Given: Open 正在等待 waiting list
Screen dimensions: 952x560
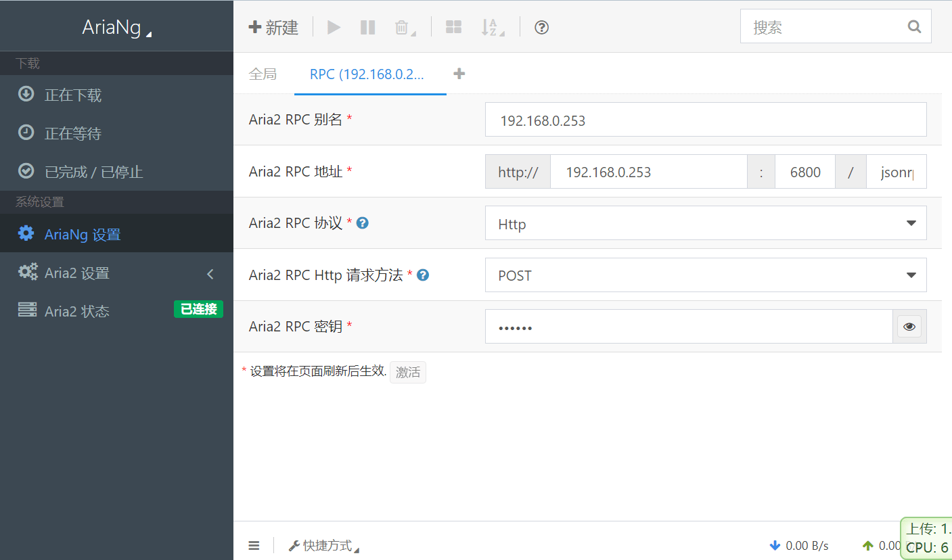Looking at the screenshot, I should 116,133.
